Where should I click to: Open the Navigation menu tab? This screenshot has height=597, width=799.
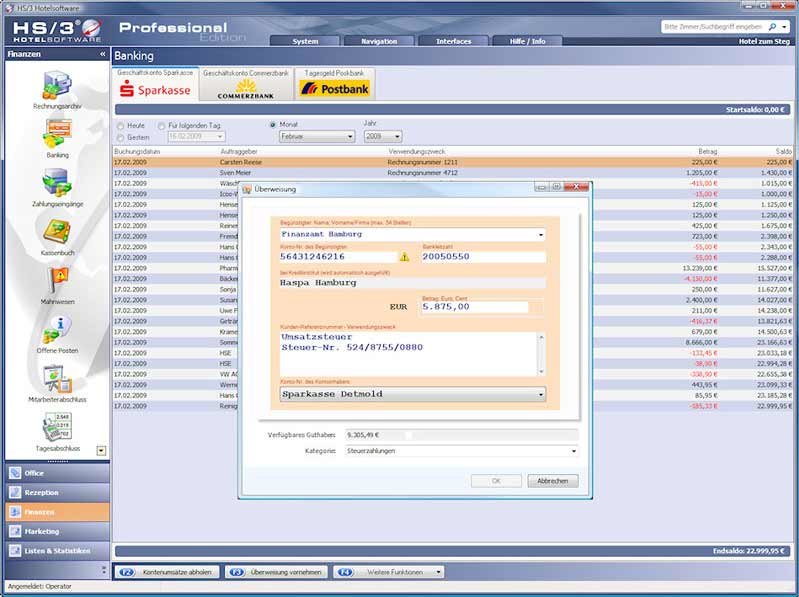(379, 41)
